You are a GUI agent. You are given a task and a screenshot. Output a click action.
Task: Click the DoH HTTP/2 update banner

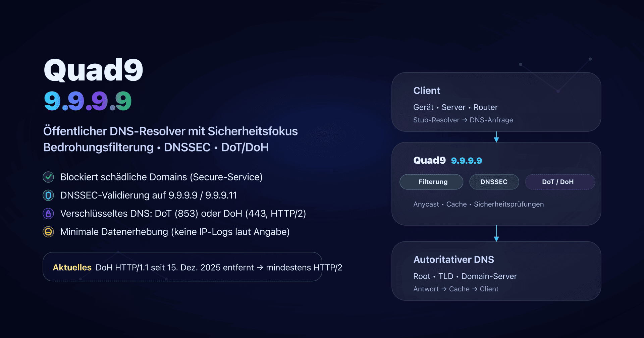(182, 267)
